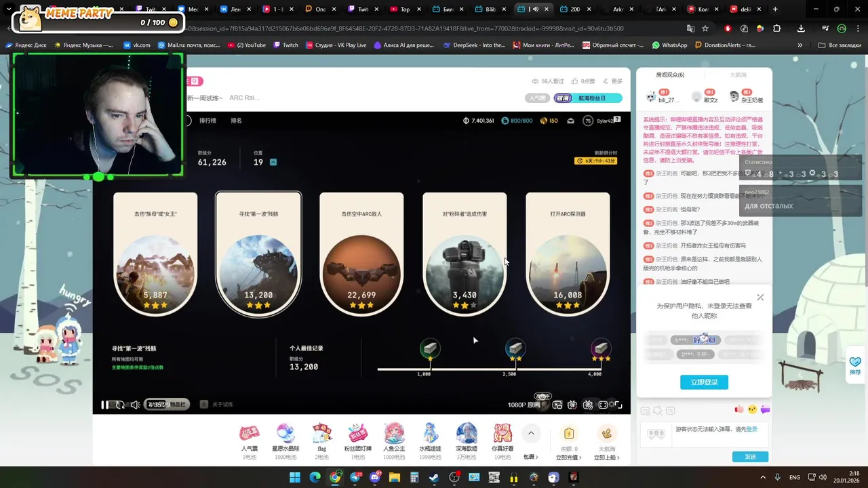Mute the video player volume
868x488 pixels.
pyautogui.click(x=135, y=405)
